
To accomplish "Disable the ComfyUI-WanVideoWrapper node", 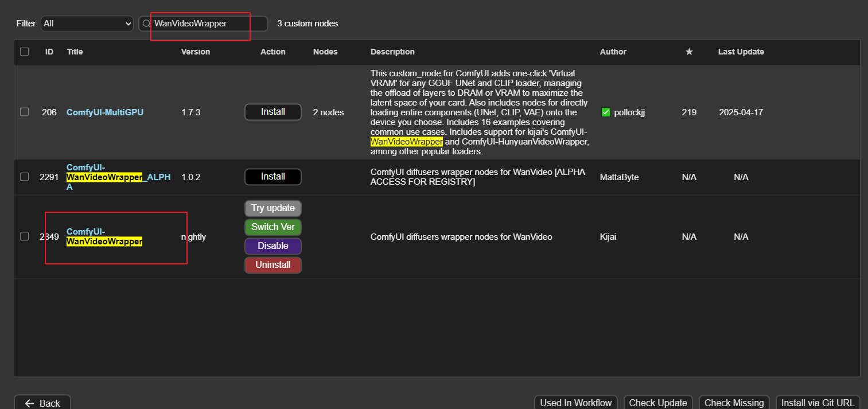I will tap(273, 246).
